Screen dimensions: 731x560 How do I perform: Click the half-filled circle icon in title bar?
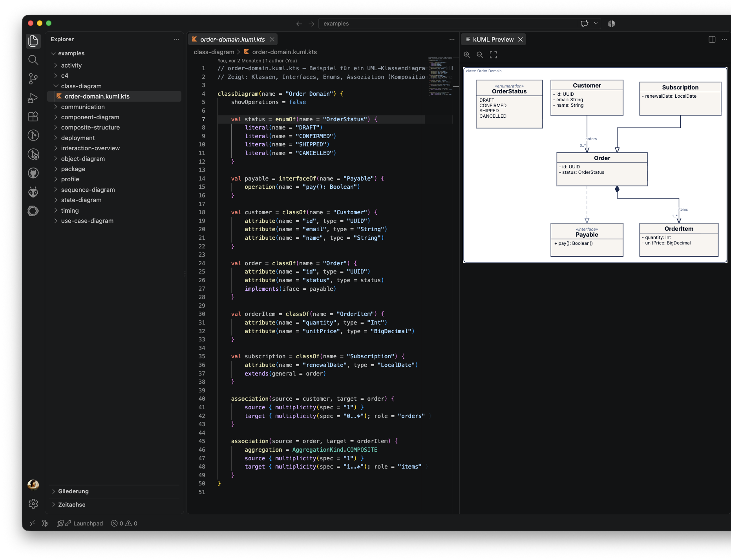611,24
